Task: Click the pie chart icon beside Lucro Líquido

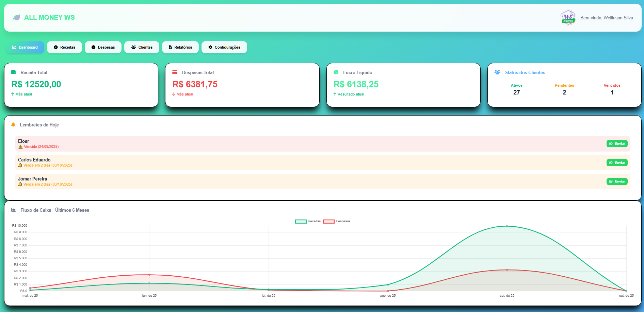Action: (336, 72)
